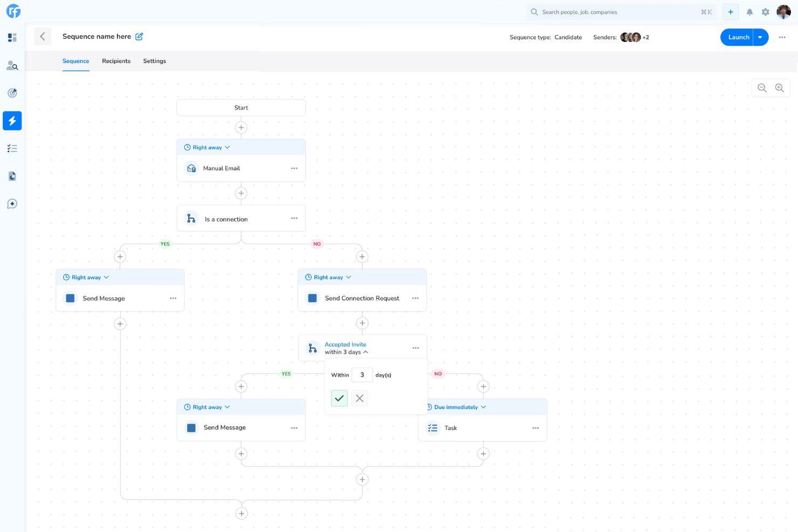Open notifications bell
This screenshot has width=798, height=532.
(749, 12)
